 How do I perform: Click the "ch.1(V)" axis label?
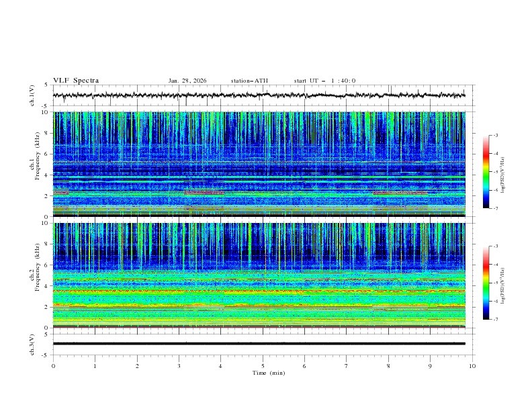point(32,95)
